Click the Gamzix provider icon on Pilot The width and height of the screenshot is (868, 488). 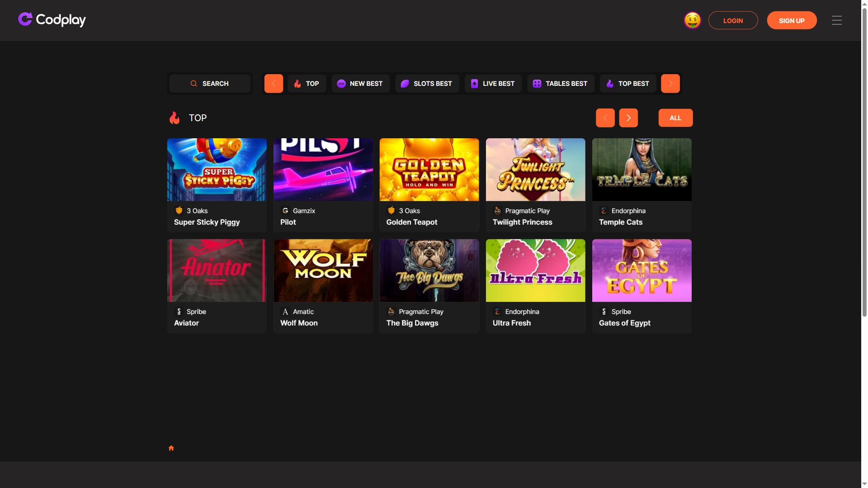pos(285,211)
